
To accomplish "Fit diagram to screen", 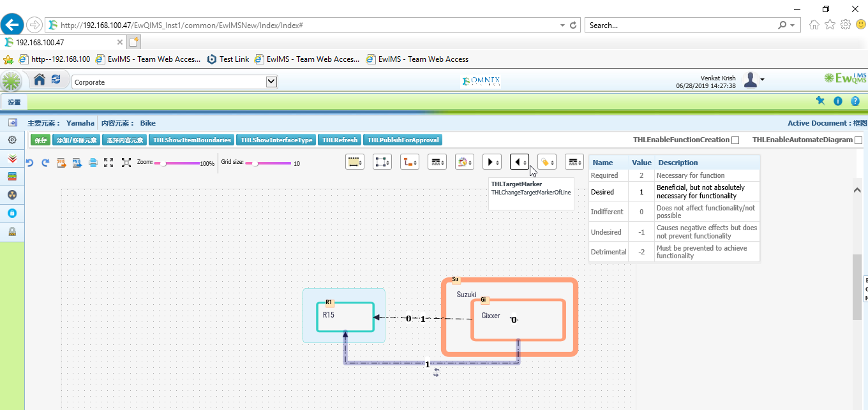I will [126, 163].
